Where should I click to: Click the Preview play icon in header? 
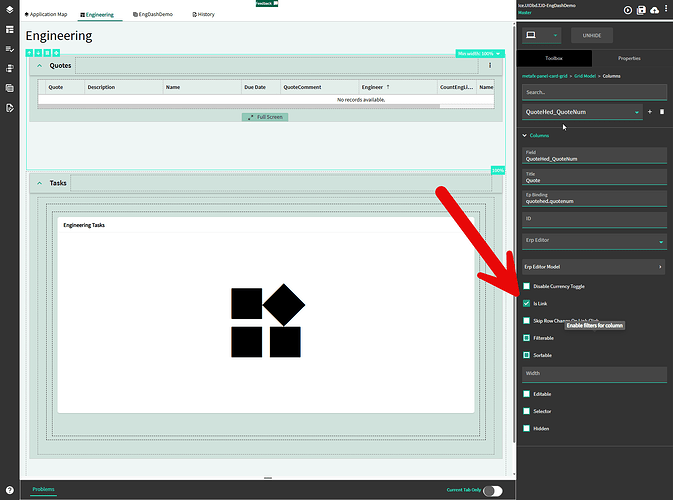coord(628,10)
